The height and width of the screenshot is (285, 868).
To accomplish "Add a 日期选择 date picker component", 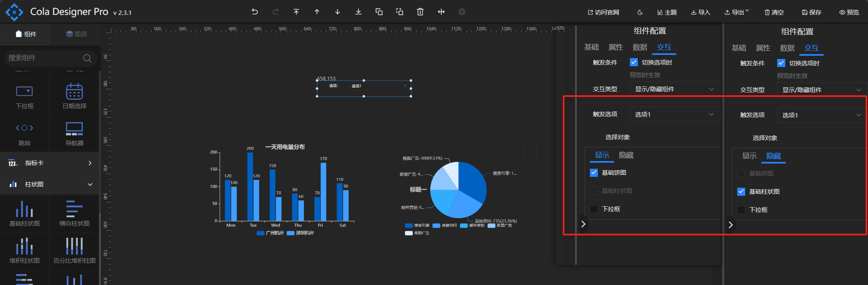I will pos(74,96).
